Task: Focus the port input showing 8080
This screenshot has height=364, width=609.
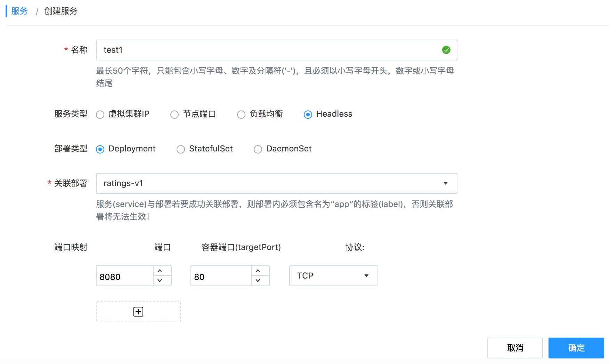Action: click(x=124, y=276)
